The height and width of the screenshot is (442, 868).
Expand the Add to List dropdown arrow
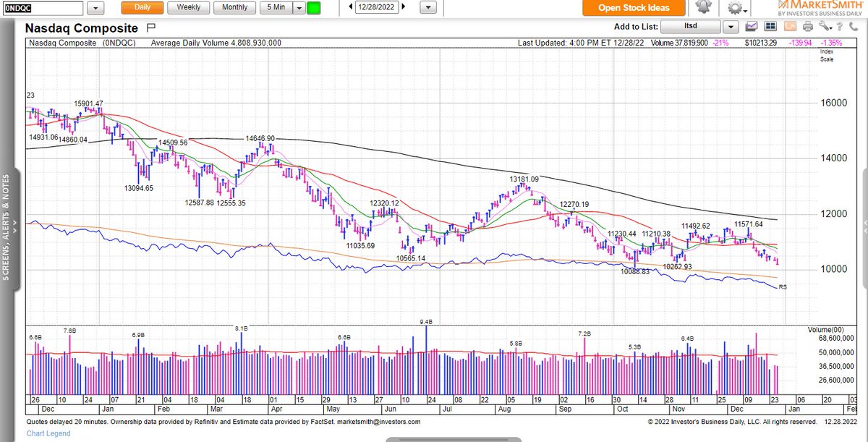tap(731, 27)
